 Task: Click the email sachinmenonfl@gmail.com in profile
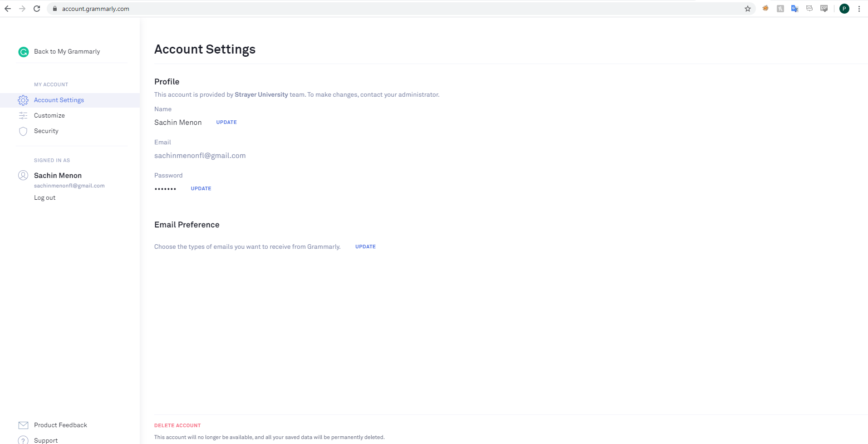pyautogui.click(x=200, y=155)
